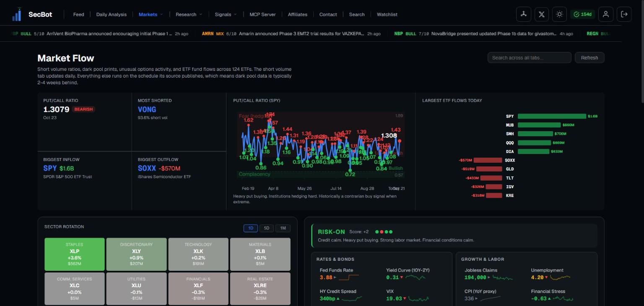The height and width of the screenshot is (306, 644).
Task: Click the HY Credit Spread sparkline
Action: (x=352, y=299)
